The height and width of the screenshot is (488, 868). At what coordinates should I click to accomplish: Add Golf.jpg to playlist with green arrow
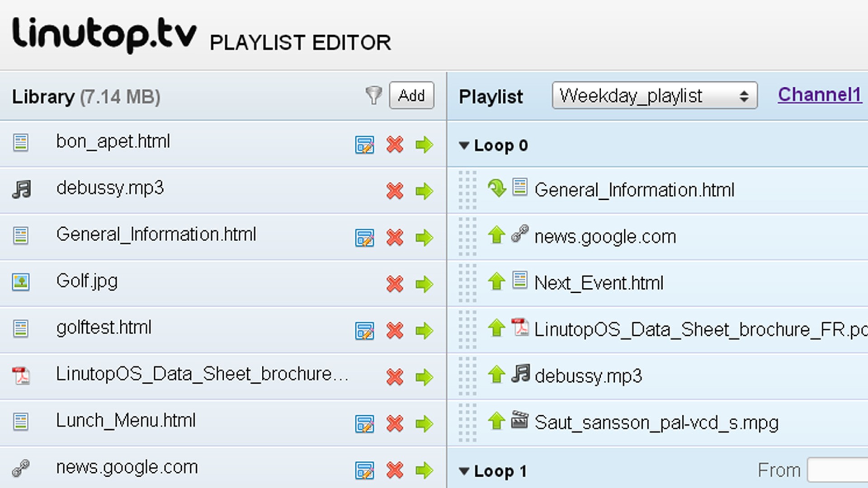424,284
